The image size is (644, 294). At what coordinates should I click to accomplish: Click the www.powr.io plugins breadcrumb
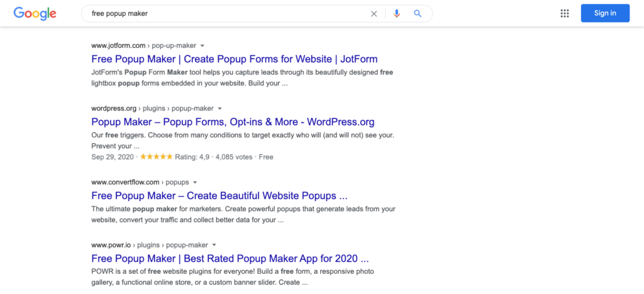pos(150,245)
